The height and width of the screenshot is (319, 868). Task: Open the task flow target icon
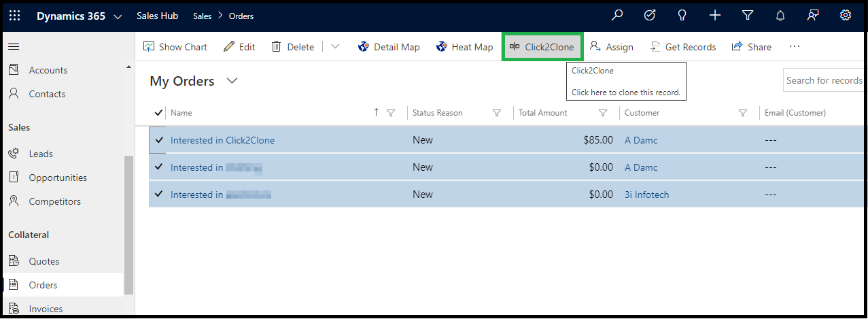pos(650,16)
